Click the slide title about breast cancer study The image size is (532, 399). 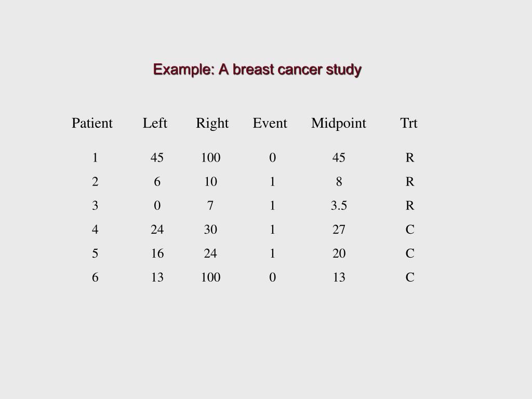[x=257, y=70]
